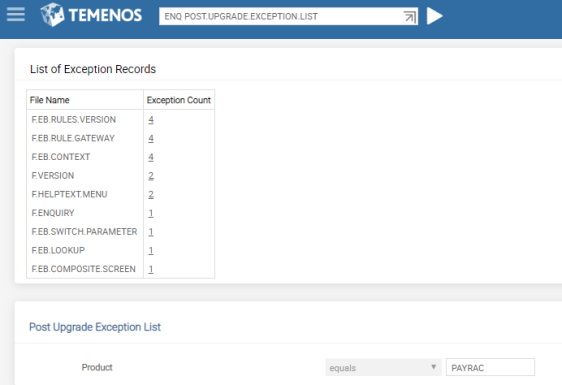Click the Product value field containing PAYRAC
Image resolution: width=562 pixels, height=385 pixels.
(x=490, y=367)
